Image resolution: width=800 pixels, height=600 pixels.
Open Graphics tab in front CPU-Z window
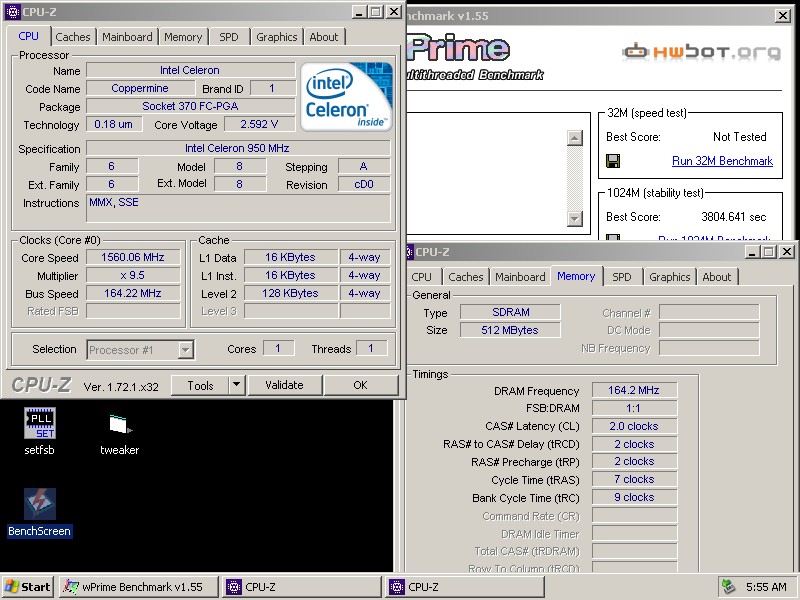click(277, 37)
